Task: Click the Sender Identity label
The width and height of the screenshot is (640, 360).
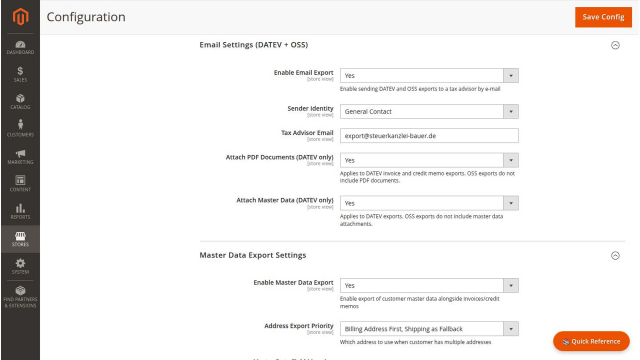Action: coord(310,109)
